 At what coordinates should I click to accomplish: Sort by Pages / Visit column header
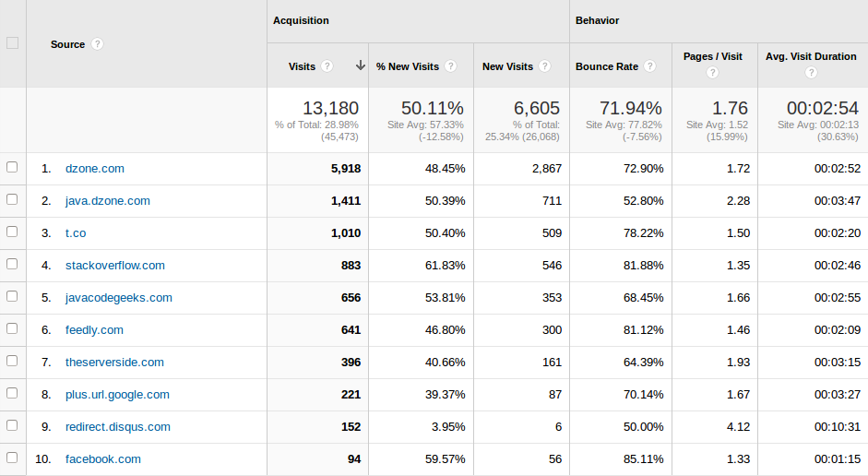click(713, 56)
